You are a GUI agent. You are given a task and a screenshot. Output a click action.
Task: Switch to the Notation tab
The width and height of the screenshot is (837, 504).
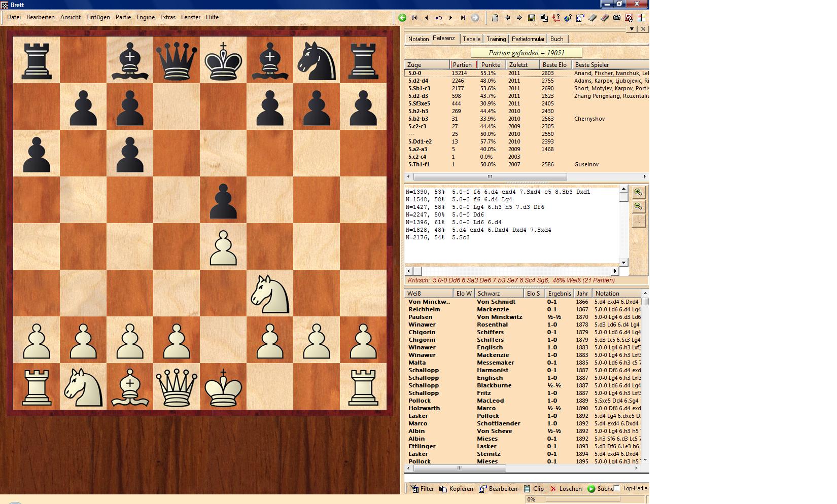pos(418,39)
